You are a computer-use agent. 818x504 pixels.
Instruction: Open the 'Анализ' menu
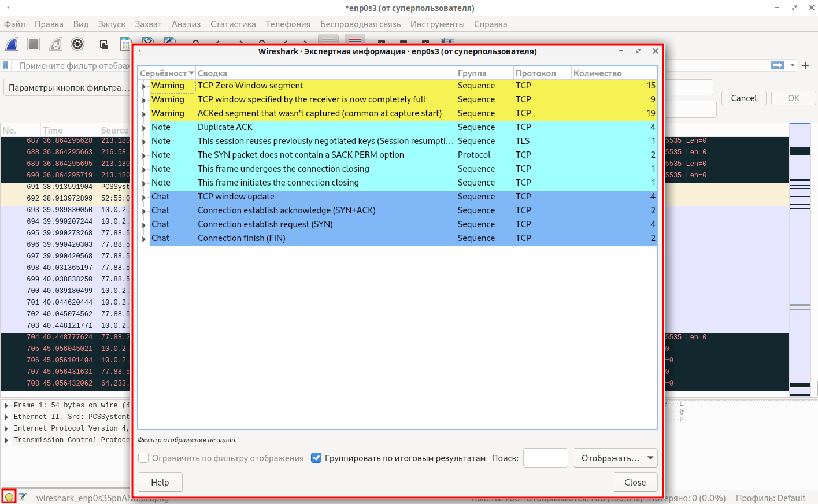186,24
